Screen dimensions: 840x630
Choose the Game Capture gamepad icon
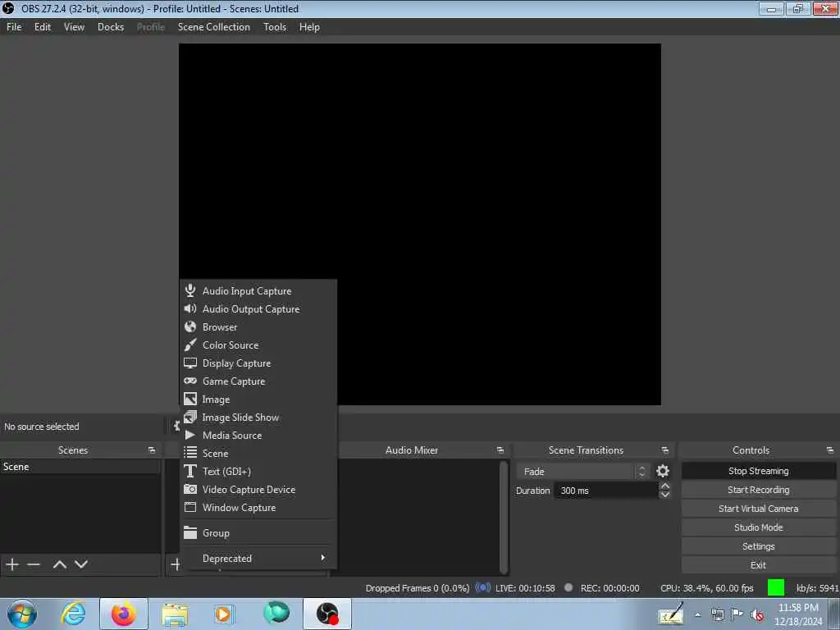pyautogui.click(x=190, y=381)
